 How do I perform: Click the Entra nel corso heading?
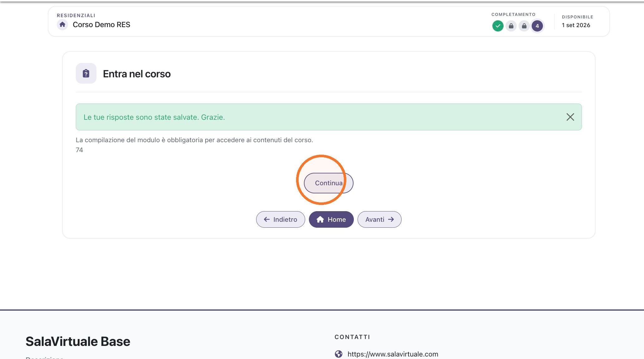(137, 74)
